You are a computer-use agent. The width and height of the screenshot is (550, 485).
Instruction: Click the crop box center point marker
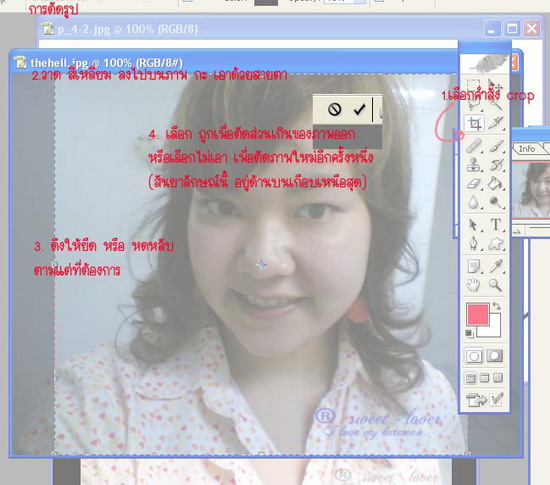coord(261,264)
